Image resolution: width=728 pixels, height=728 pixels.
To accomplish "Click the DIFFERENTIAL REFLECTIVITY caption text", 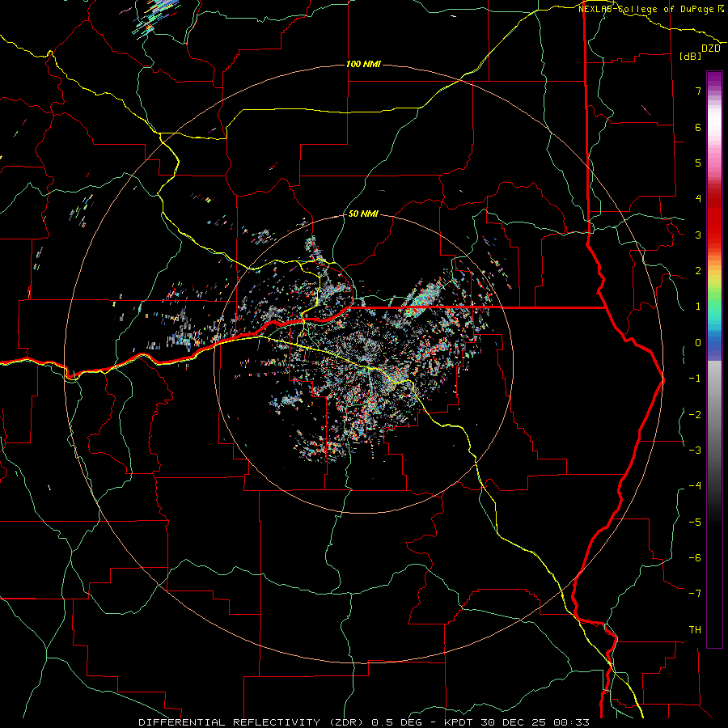I will tap(230, 722).
